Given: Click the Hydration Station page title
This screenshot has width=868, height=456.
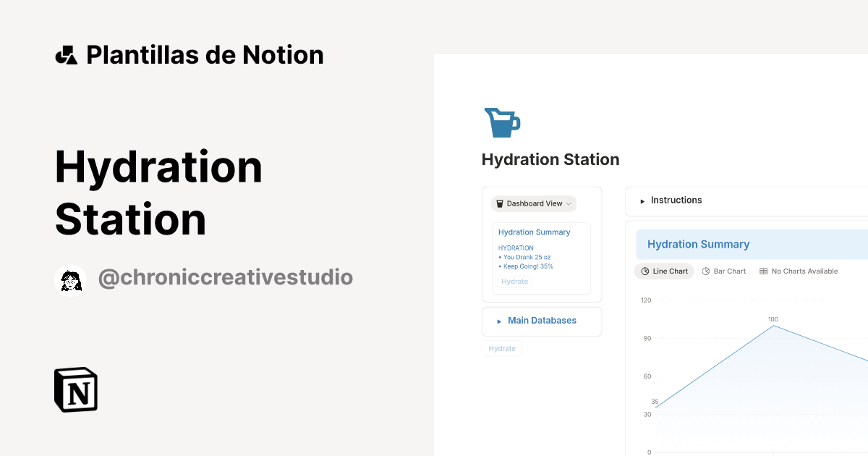Looking at the screenshot, I should click(550, 159).
